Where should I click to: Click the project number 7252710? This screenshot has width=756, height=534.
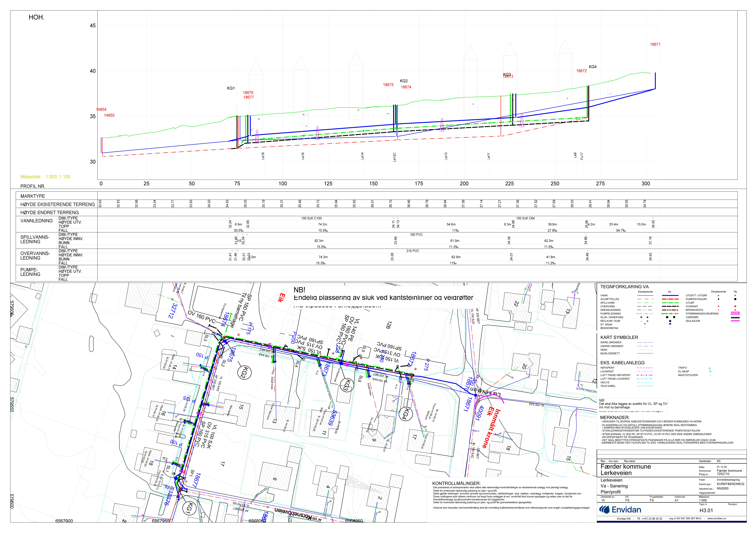click(723, 474)
